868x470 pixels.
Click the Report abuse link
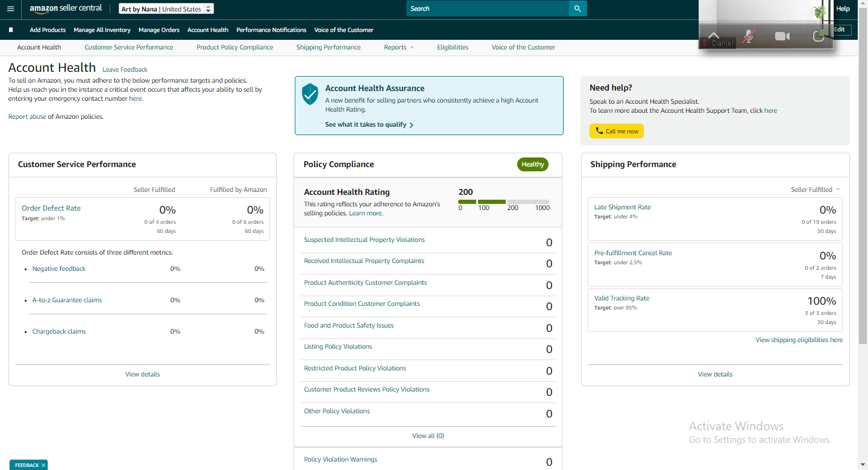(27, 116)
